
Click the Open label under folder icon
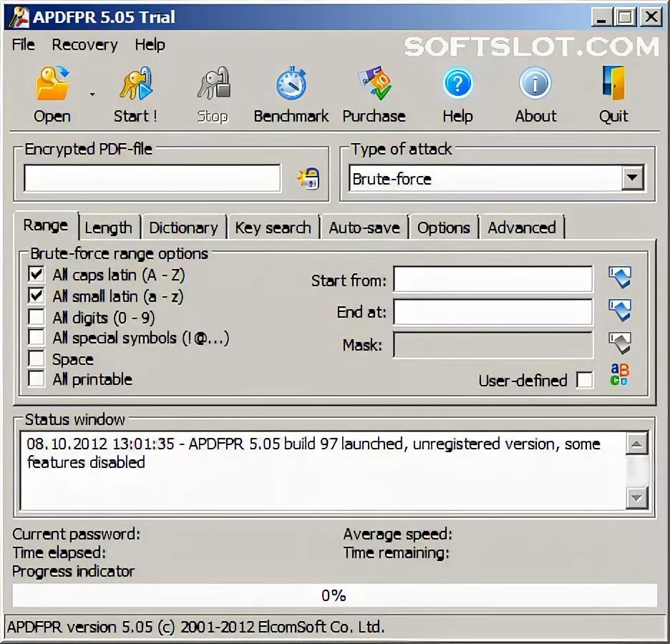(x=52, y=116)
